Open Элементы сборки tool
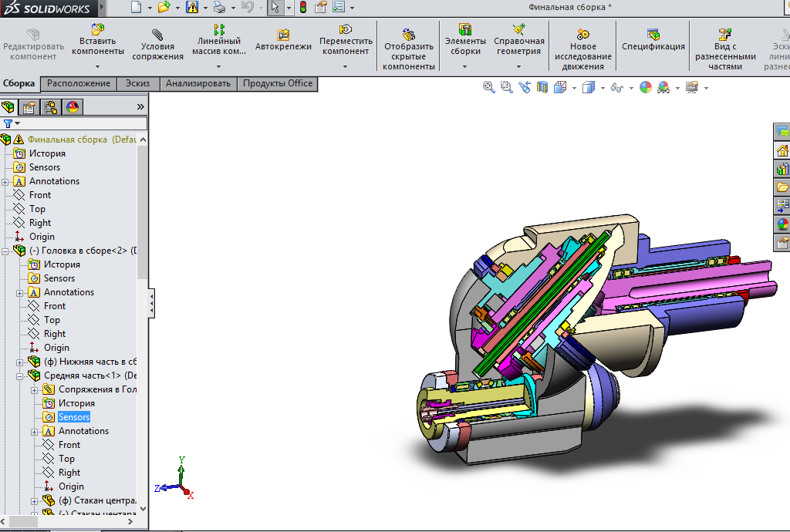Viewport: 790px width, 532px height. (465, 39)
